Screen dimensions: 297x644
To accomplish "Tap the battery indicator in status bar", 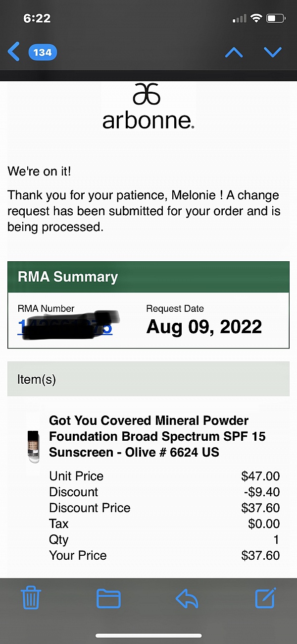I will (276, 19).
